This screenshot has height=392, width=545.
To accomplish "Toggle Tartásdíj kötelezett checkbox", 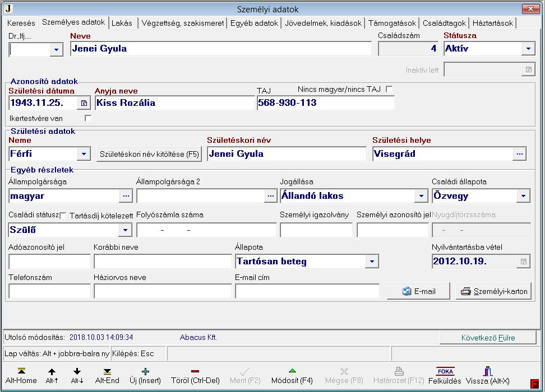I will click(x=63, y=216).
